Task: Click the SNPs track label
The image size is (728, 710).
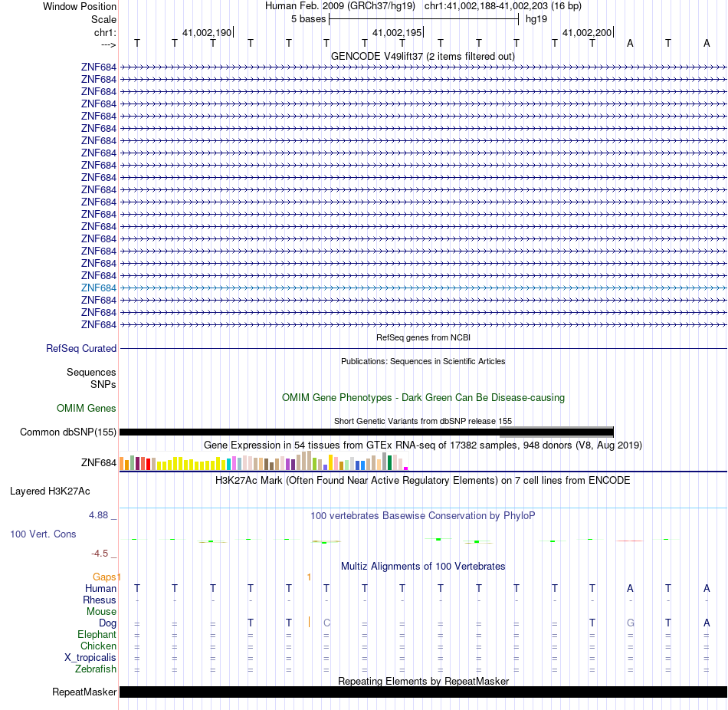Action: (x=103, y=385)
